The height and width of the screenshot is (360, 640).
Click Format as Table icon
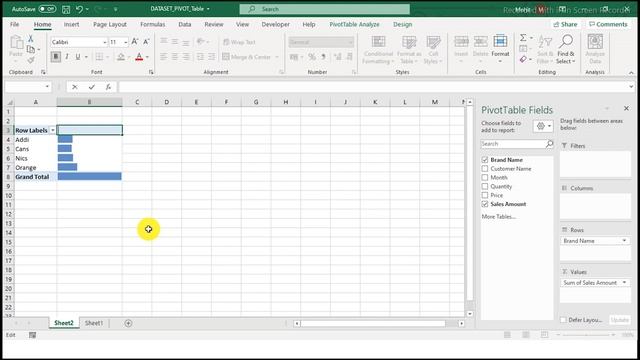coord(409,42)
